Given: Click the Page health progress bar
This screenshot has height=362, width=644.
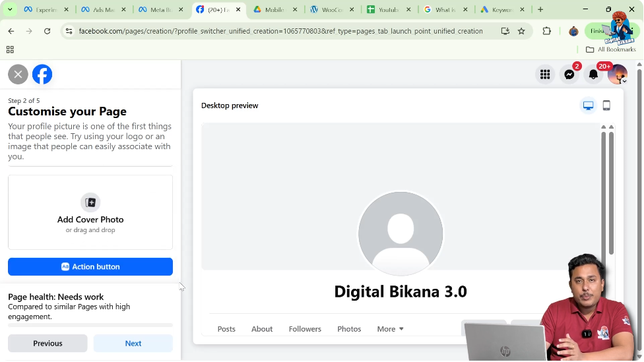Looking at the screenshot, I should [x=90, y=325].
